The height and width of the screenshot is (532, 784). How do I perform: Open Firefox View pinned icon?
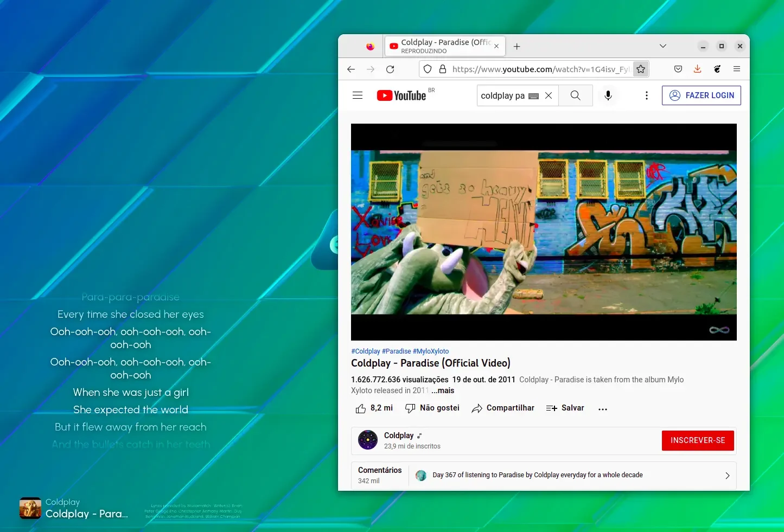(x=371, y=47)
